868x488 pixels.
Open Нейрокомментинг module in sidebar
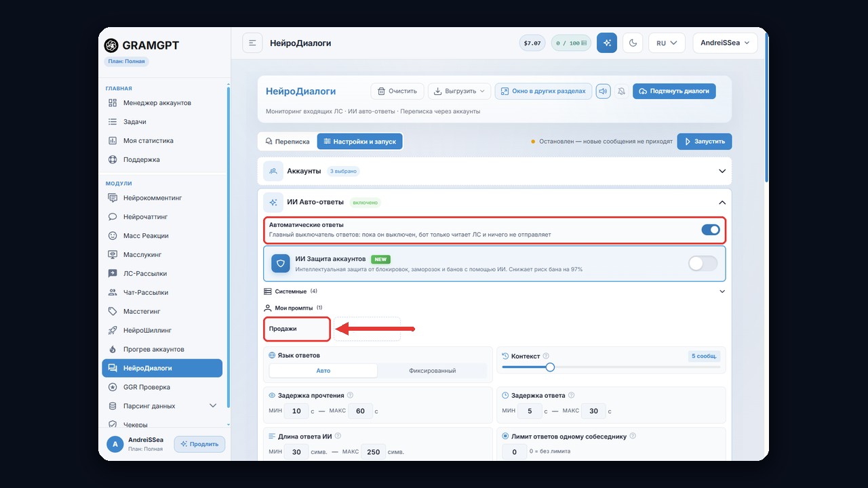[163, 198]
